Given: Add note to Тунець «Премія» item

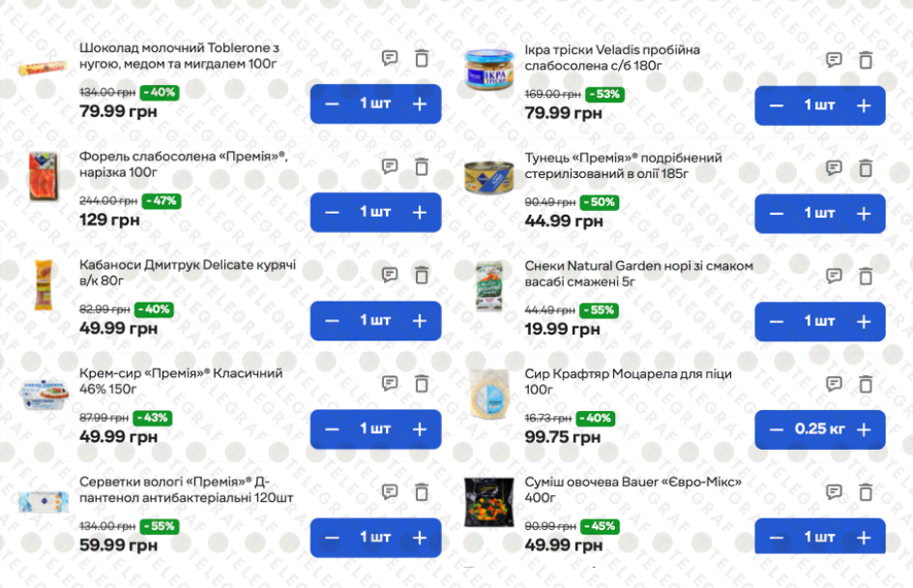Looking at the screenshot, I should [834, 168].
